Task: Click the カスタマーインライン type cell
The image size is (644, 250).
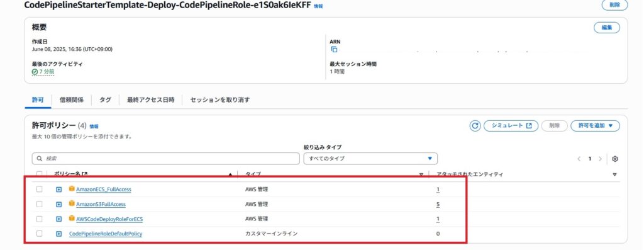Action: tap(271, 234)
